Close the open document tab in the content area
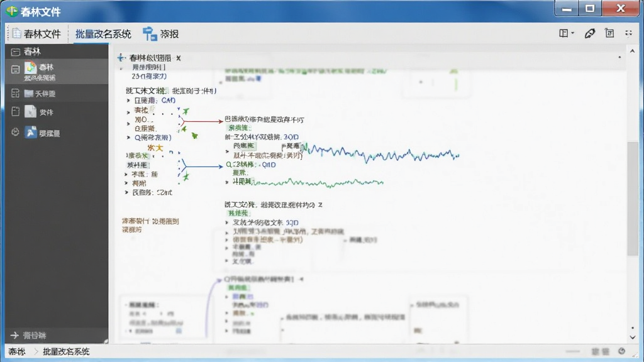The image size is (644, 362). pyautogui.click(x=178, y=58)
